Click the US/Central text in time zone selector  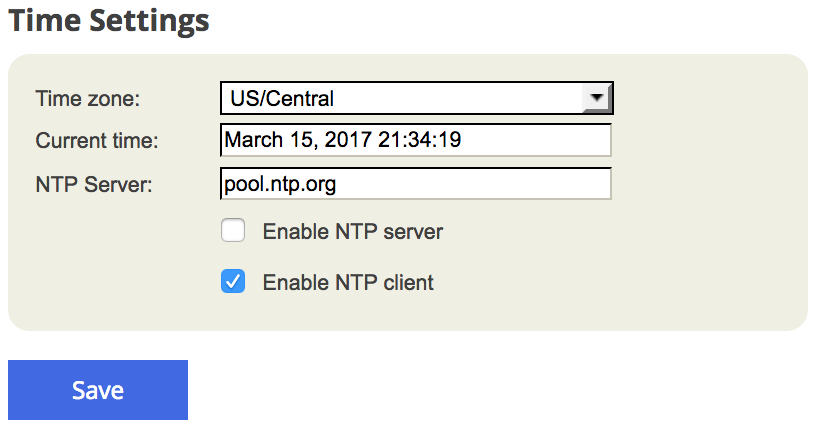point(282,98)
